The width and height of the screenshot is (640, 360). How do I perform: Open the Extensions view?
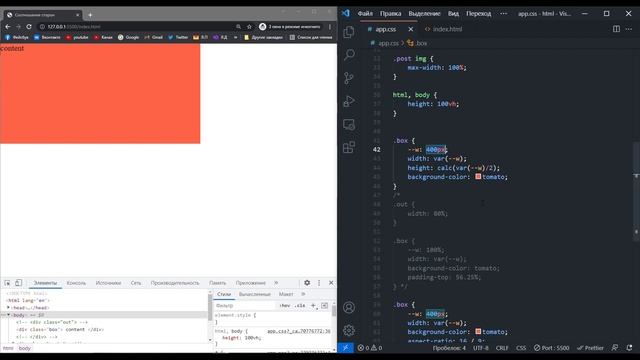(x=349, y=147)
